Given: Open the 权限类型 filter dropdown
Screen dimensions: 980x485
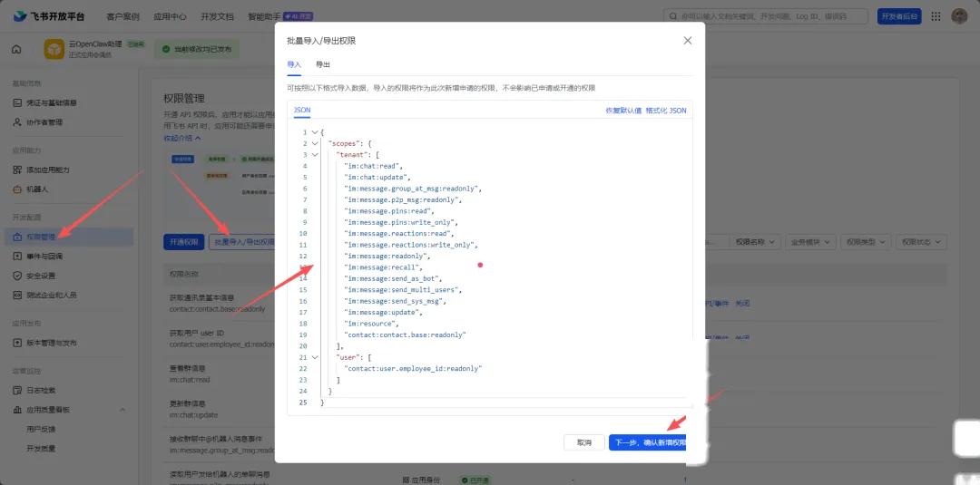Looking at the screenshot, I should click(867, 242).
